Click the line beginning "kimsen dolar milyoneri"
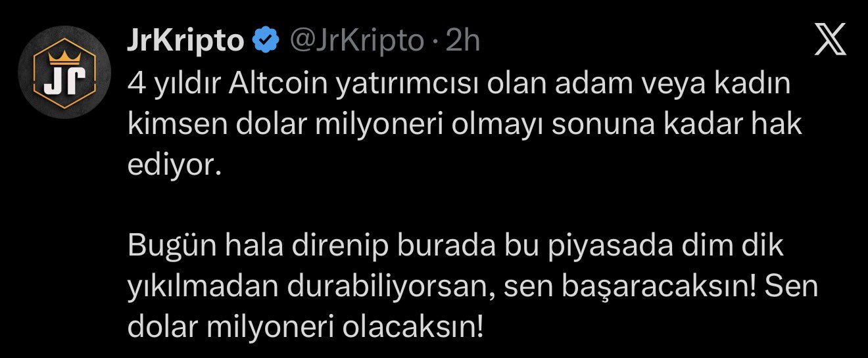The height and width of the screenshot is (358, 868). [464, 124]
